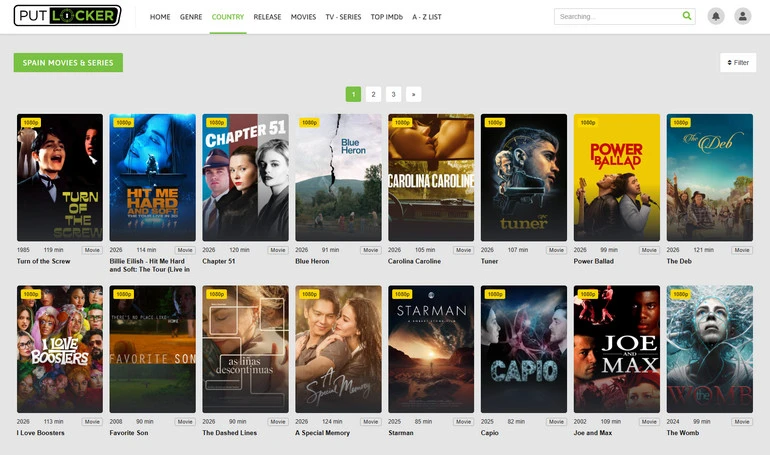
Task: Open the Turn of the Screw poster
Action: [60, 177]
